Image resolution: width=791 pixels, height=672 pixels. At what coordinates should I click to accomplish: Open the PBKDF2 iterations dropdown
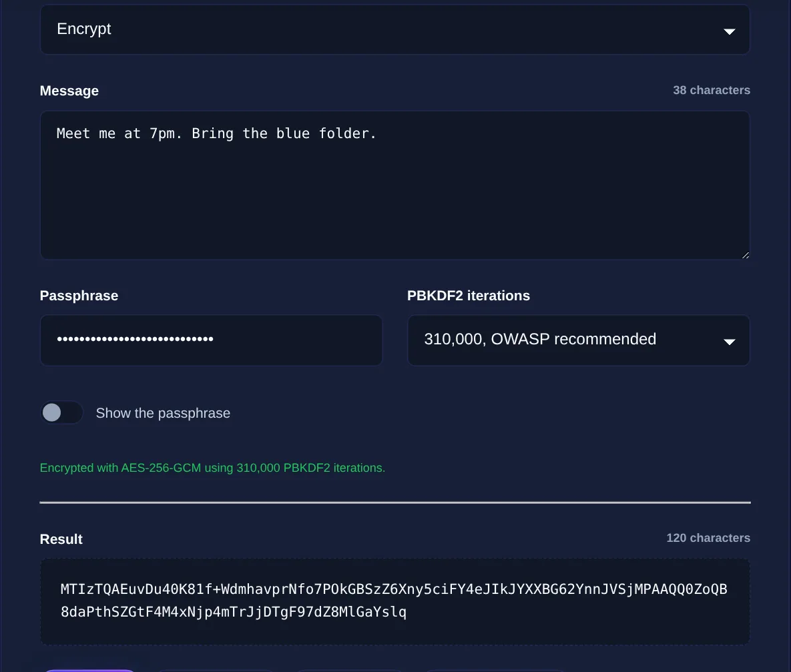(579, 340)
